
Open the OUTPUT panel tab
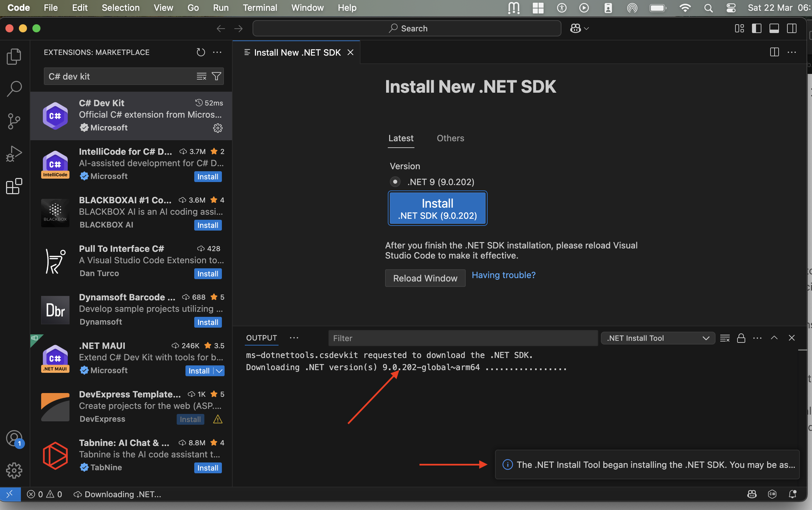[261, 338]
